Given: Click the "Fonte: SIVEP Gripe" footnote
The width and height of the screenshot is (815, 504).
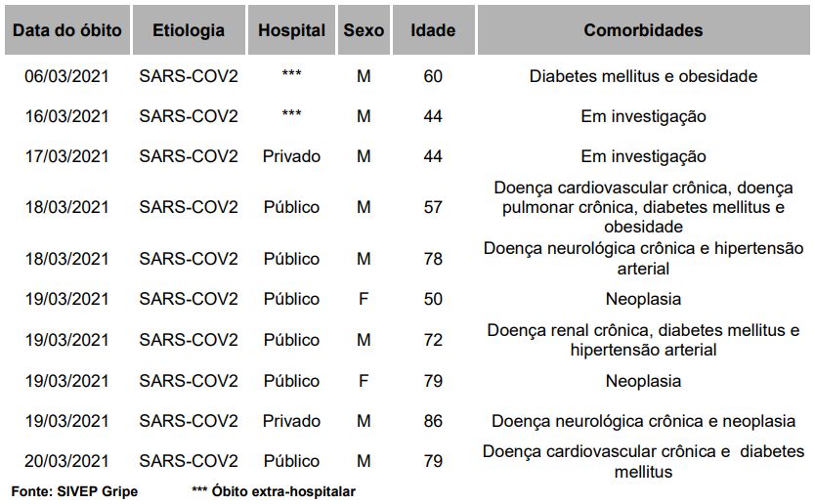Looking at the screenshot, I should tap(74, 491).
